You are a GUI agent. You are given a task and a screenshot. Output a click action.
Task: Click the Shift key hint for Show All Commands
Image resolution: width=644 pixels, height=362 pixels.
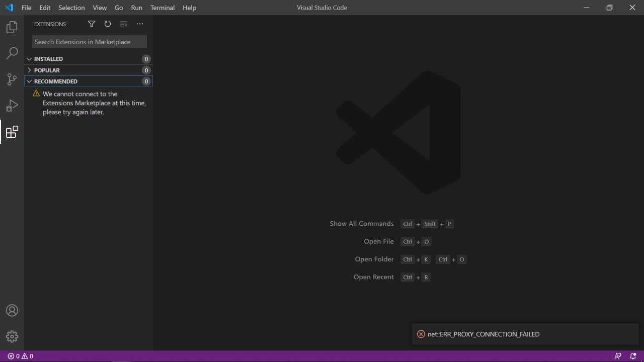[x=430, y=224]
